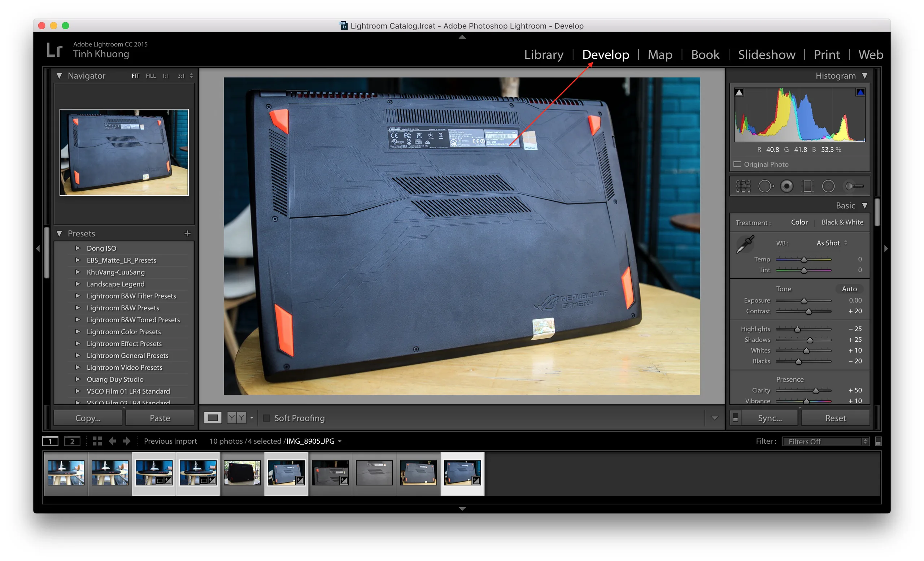This screenshot has width=924, height=561.
Task: Toggle the Auto Sync switch beside Sync
Action: tap(735, 418)
